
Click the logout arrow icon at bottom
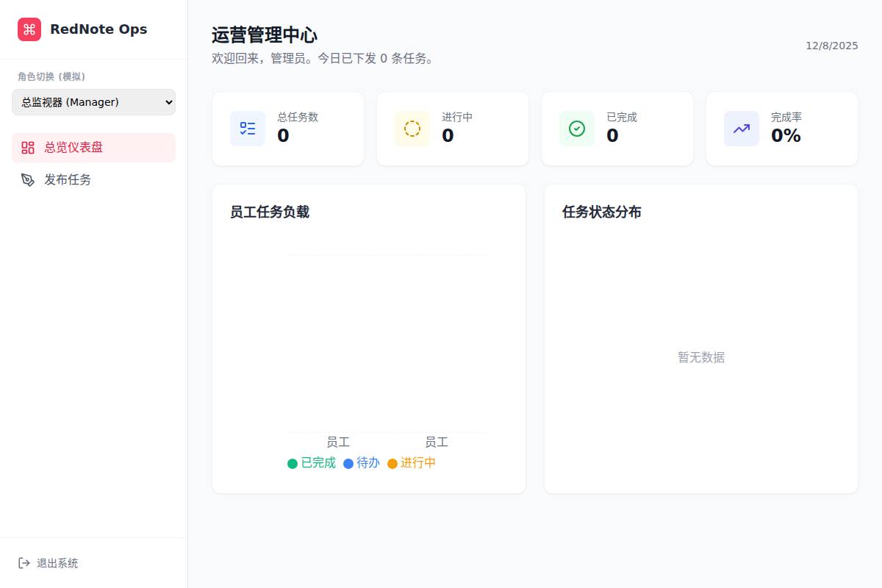[24, 563]
